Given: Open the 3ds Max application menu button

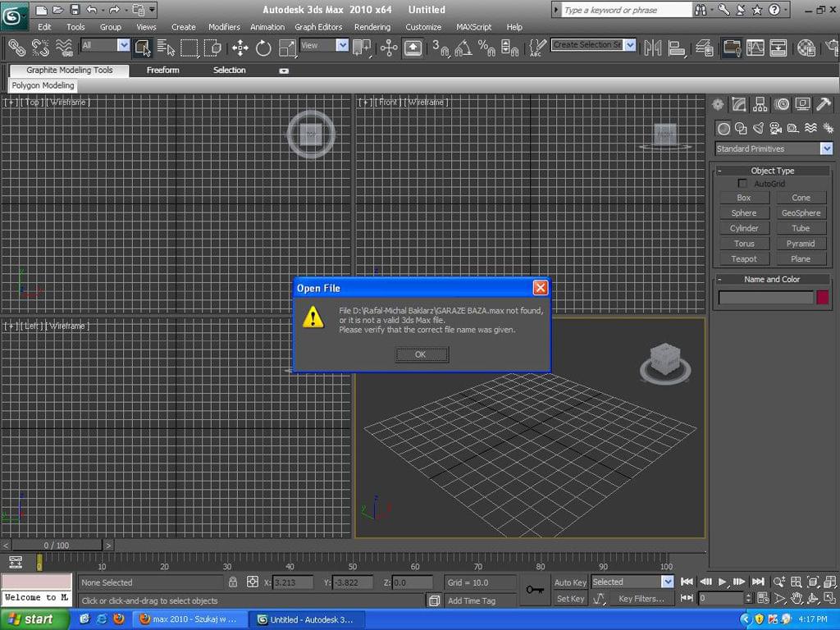Looking at the screenshot, I should [13, 16].
